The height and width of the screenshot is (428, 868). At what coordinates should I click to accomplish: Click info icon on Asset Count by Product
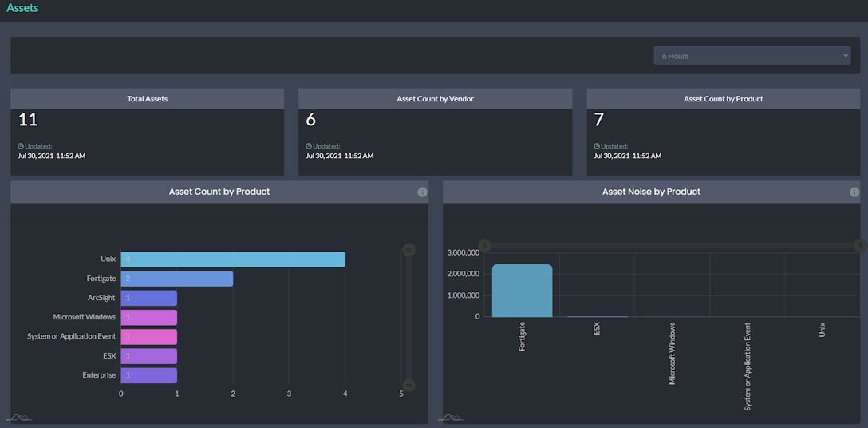[x=422, y=192]
